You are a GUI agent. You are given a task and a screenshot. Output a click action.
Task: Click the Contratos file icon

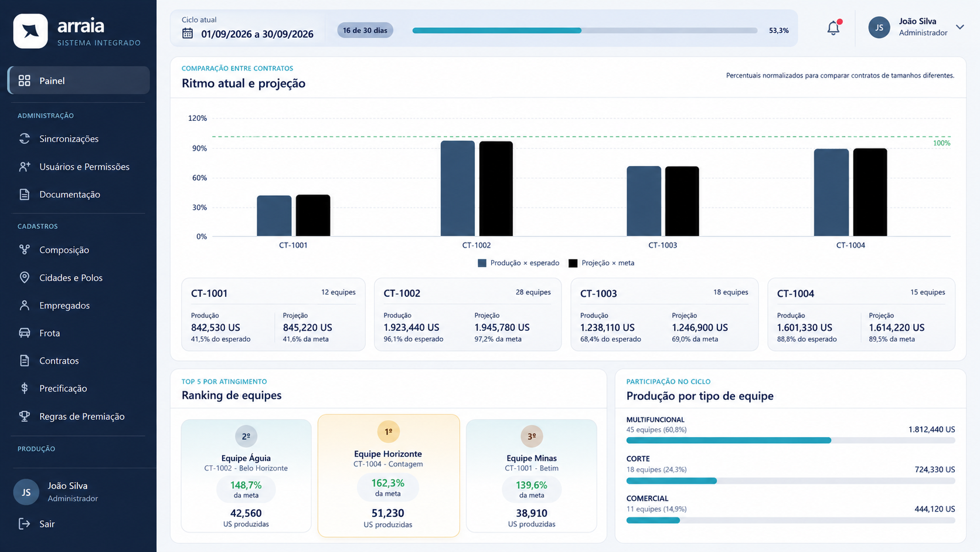click(25, 361)
